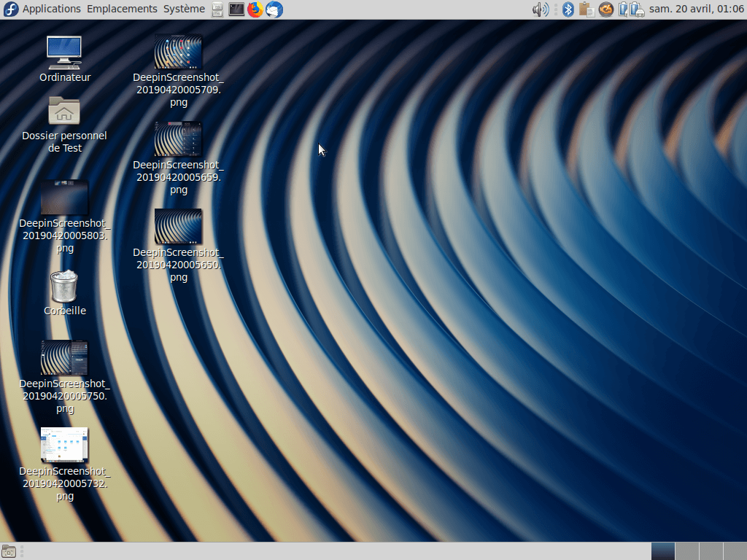Image resolution: width=747 pixels, height=560 pixels.
Task: Click the round orange tray icon
Action: click(x=606, y=9)
